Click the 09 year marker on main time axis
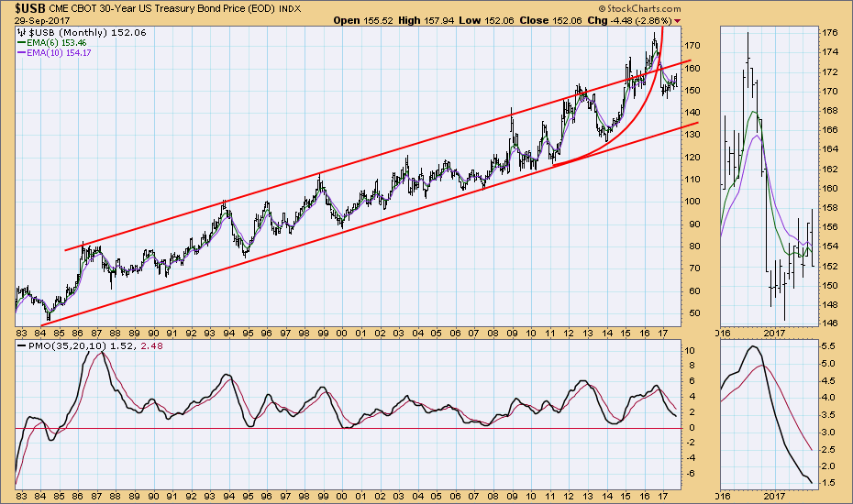 coord(511,334)
